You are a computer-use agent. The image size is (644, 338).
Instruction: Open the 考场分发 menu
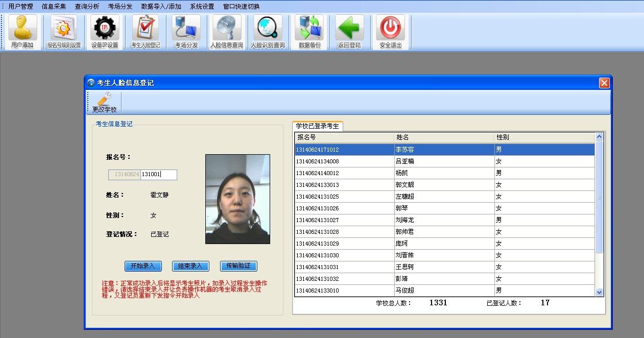(x=120, y=7)
